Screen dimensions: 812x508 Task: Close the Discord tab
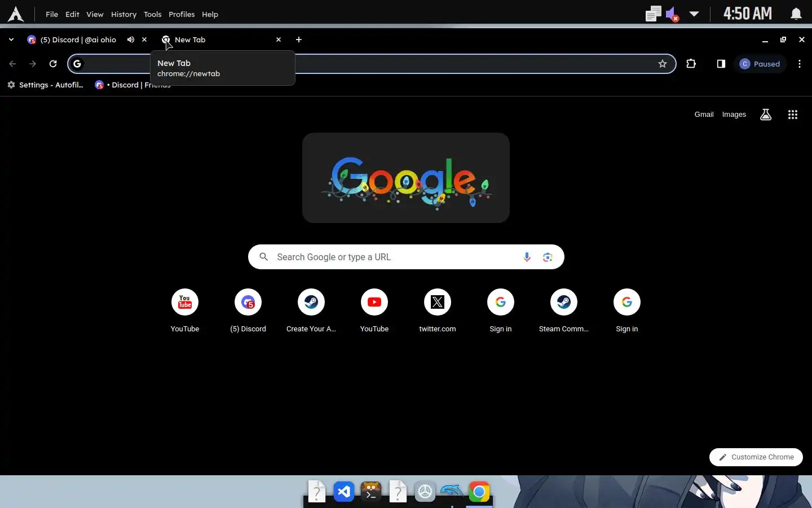(x=144, y=40)
